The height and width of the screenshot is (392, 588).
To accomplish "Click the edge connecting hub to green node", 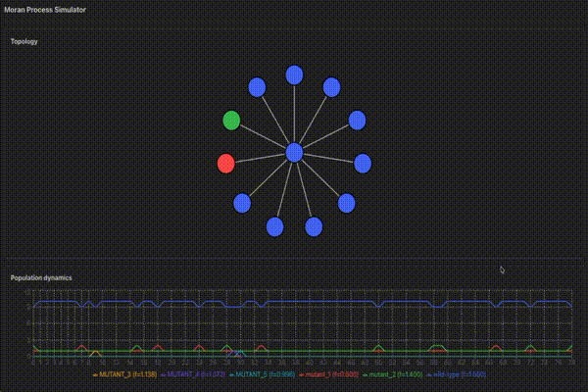I will point(264,137).
